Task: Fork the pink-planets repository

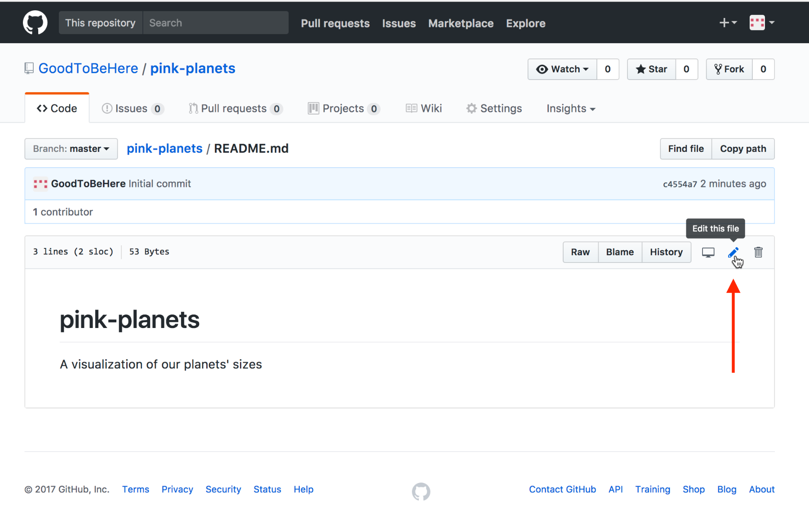Action: (729, 69)
